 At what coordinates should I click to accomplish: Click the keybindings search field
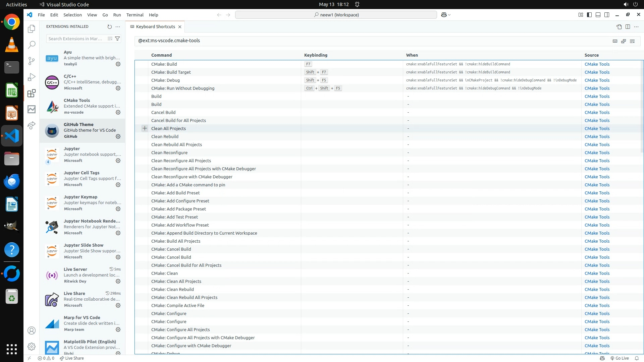click(x=369, y=41)
